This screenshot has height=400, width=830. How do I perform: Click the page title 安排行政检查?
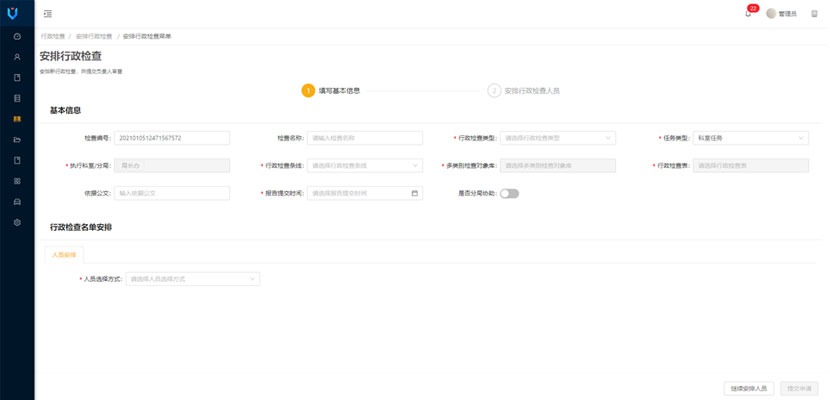[x=70, y=56]
